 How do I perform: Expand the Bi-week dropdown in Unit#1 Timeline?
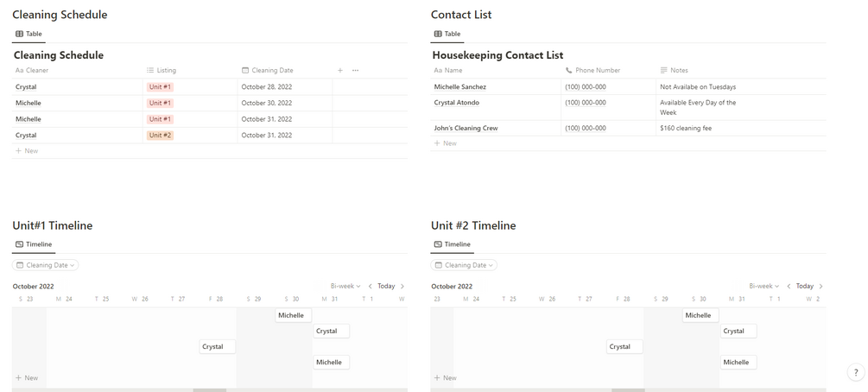345,287
